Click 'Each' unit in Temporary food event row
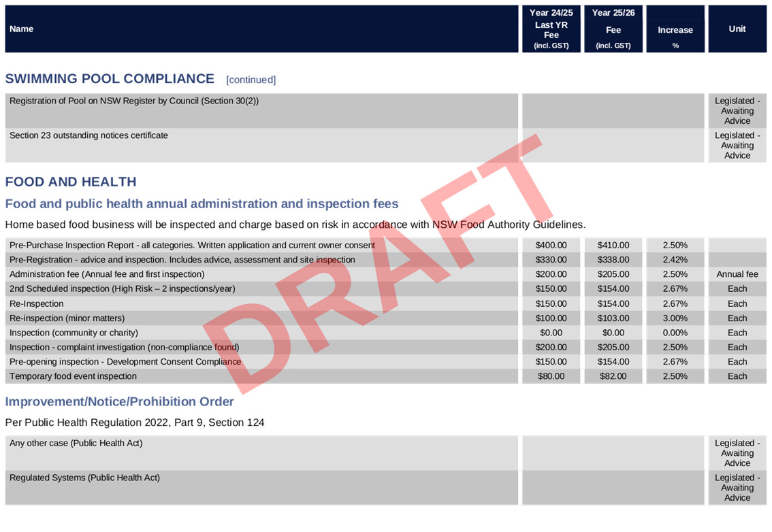 (x=737, y=376)
